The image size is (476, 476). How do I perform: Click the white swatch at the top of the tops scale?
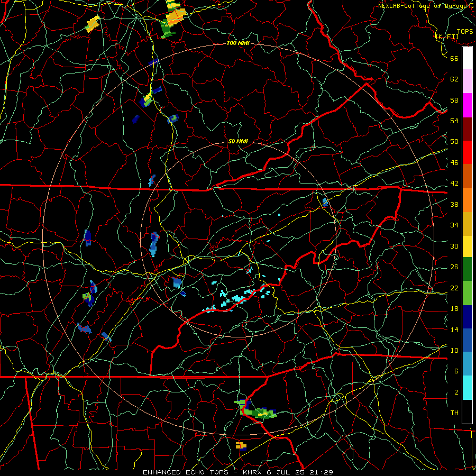[x=467, y=58]
